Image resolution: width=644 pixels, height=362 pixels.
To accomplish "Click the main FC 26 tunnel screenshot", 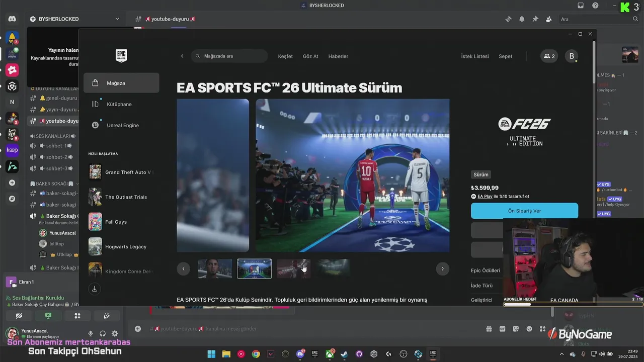I will click(352, 175).
